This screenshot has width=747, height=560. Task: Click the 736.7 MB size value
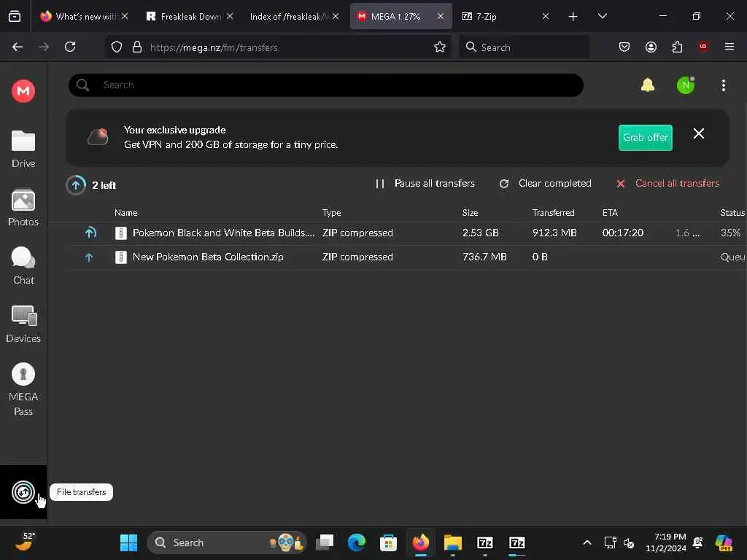[x=484, y=257]
